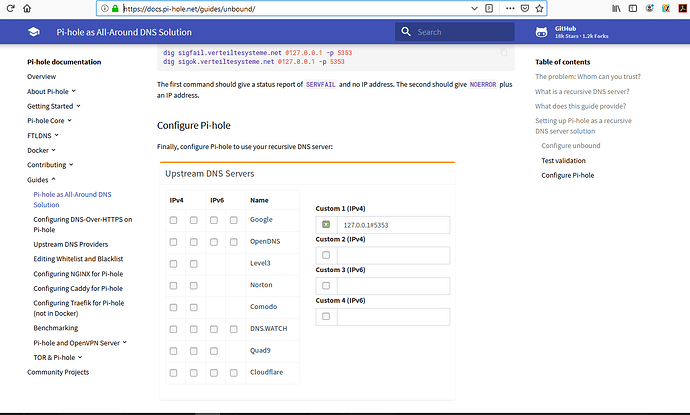Image resolution: width=690 pixels, height=415 pixels.
Task: Jump to 'What is a recursive DNS server?'
Action: point(582,92)
